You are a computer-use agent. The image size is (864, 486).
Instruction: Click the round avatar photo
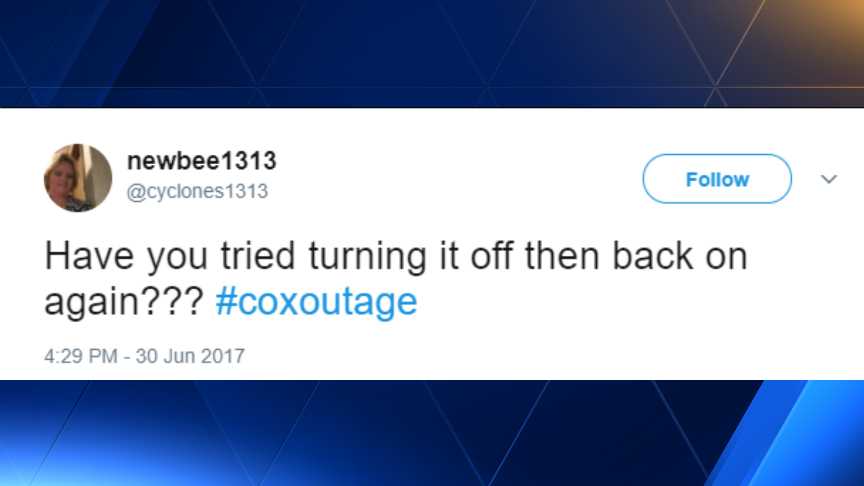(78, 178)
